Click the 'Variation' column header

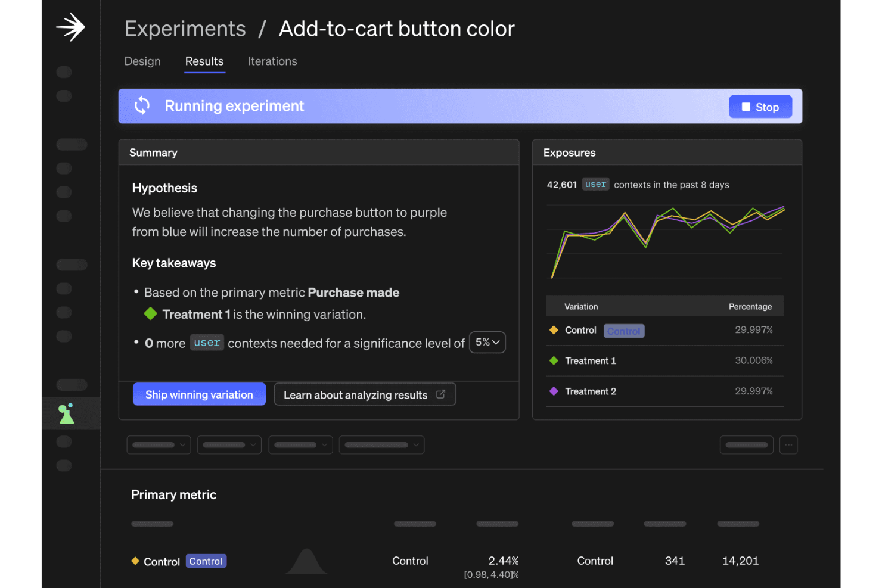(581, 307)
